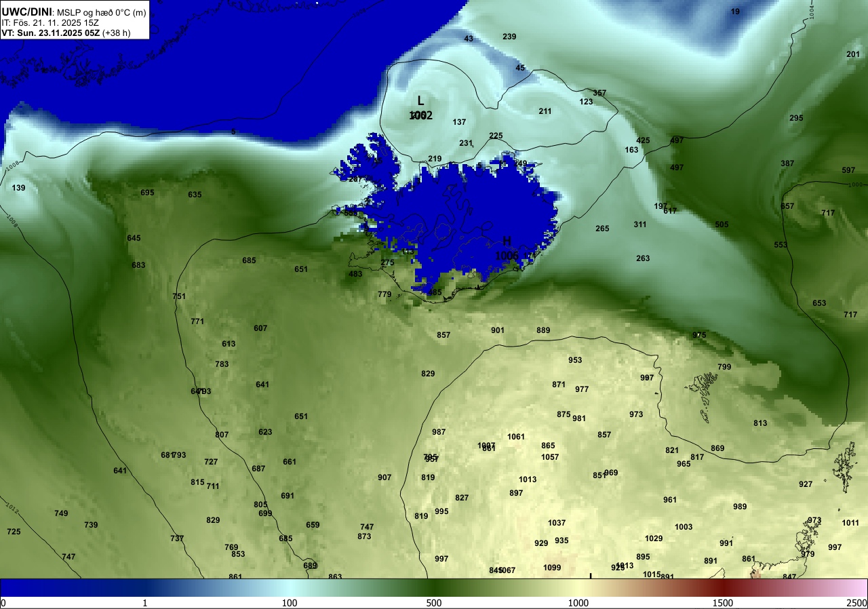Image resolution: width=868 pixels, height=609 pixels.
Task: Click the height value 977
Action: point(582,389)
